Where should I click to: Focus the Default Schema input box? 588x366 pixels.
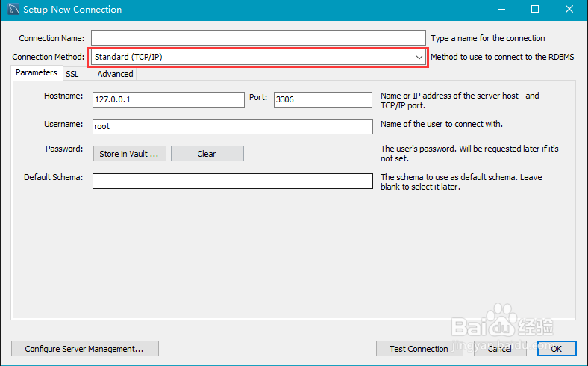pyautogui.click(x=232, y=182)
